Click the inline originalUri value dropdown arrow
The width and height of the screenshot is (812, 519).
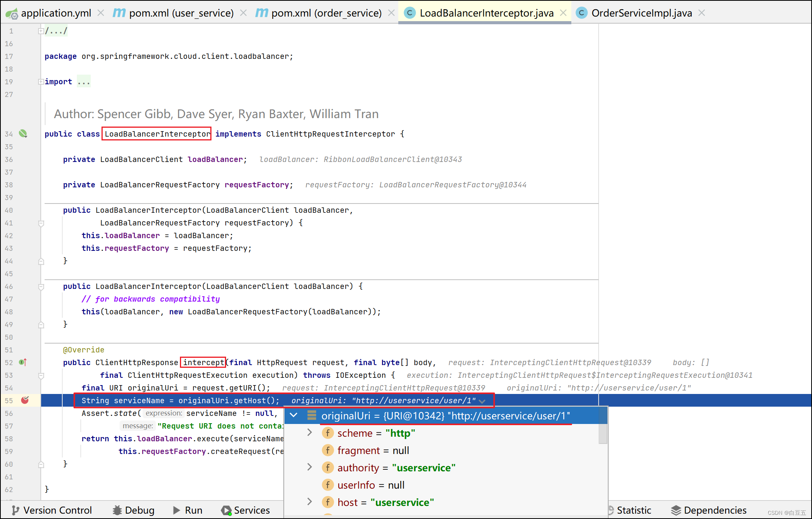(482, 401)
